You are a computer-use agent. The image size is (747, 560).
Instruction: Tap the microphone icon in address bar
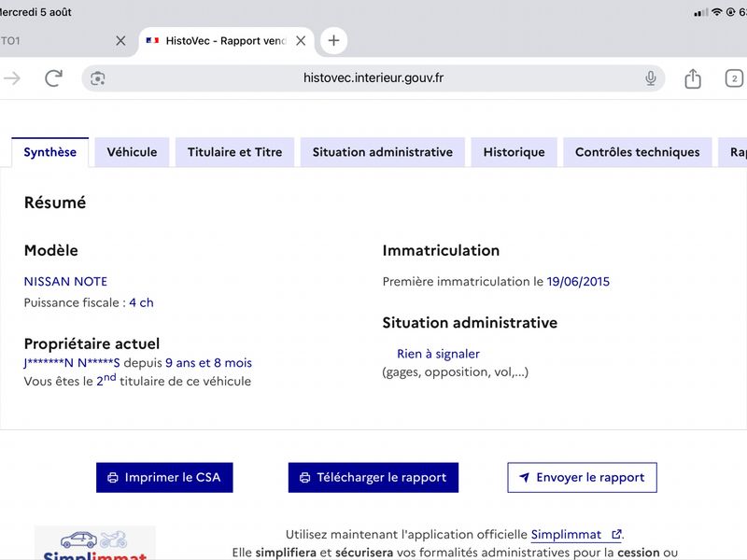point(650,78)
